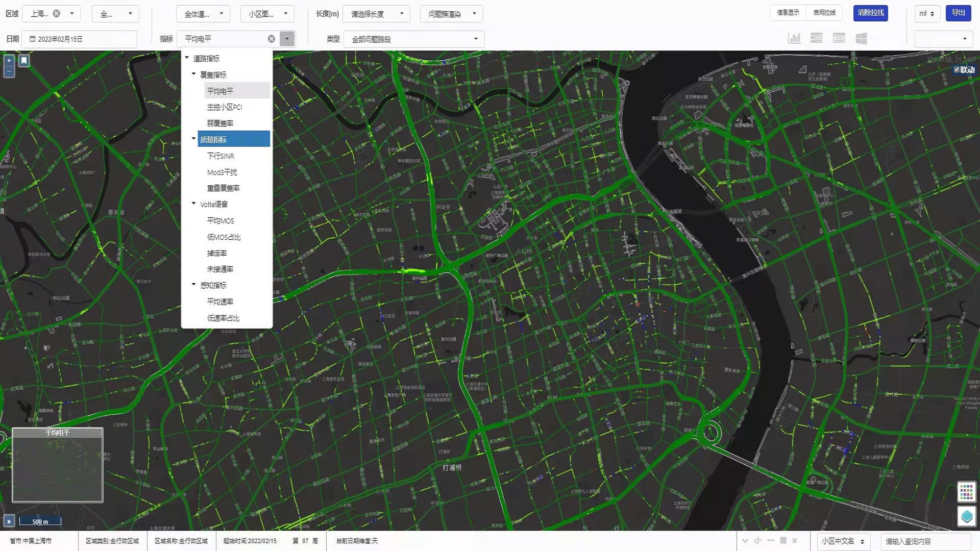Select 平均速率 in the indicator list
Image resolution: width=980 pixels, height=551 pixels.
coord(220,302)
